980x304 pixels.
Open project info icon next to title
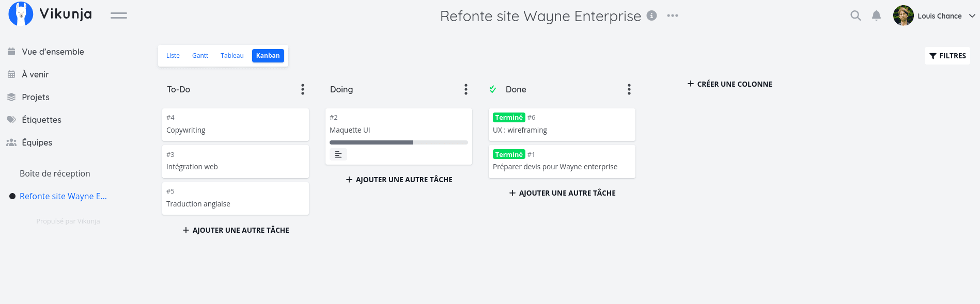coord(652,15)
